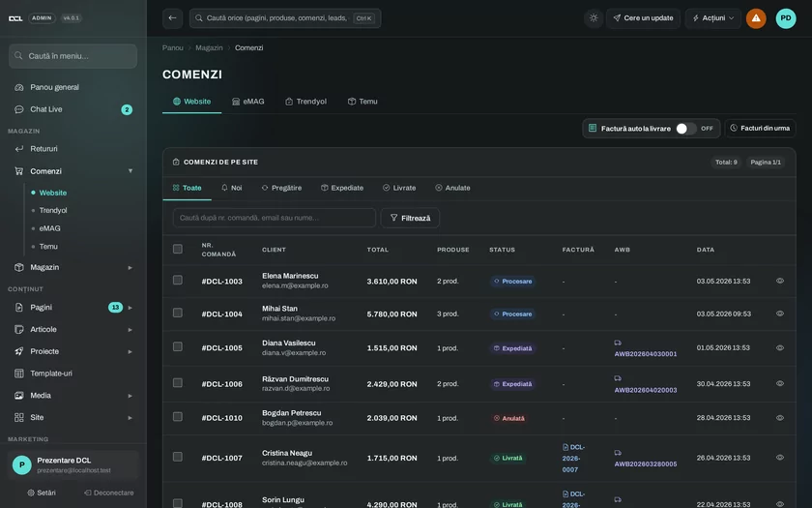Screen dimensions: 812x508
Task: Open the PD user avatar menu
Action: coord(786,18)
